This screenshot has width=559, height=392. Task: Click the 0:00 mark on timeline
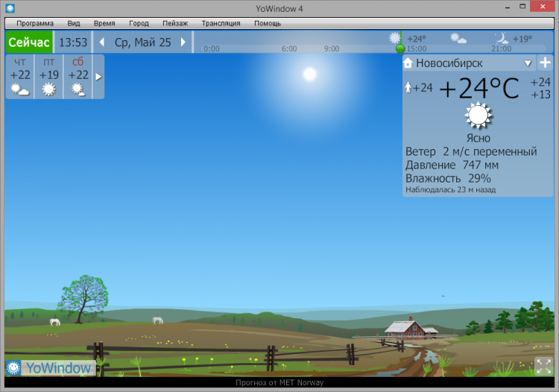coord(212,49)
